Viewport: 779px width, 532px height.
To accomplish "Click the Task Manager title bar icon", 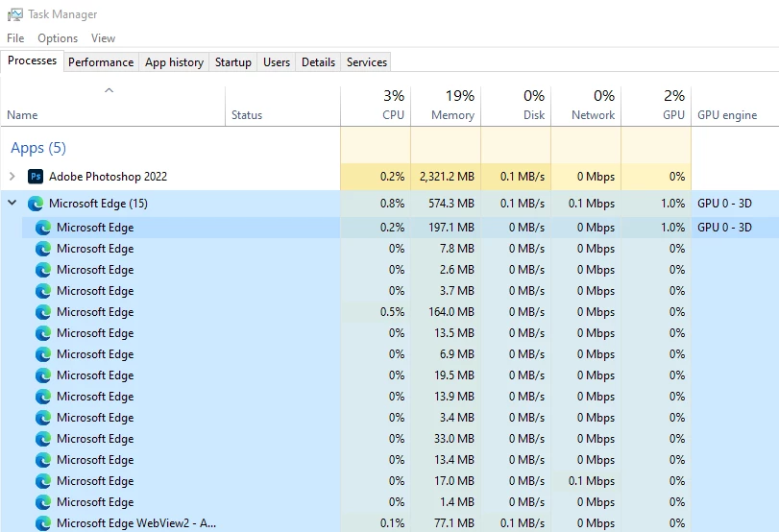I will tap(15, 14).
